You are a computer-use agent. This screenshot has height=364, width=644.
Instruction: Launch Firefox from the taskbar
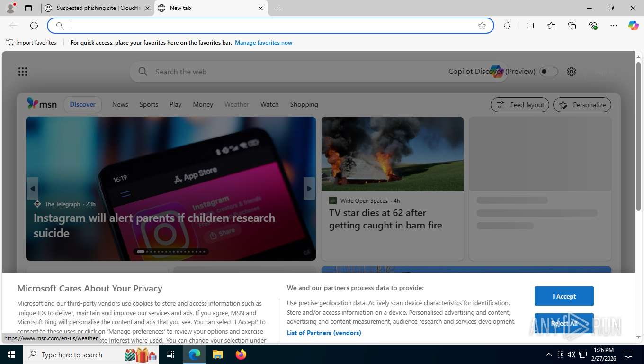(x=241, y=355)
